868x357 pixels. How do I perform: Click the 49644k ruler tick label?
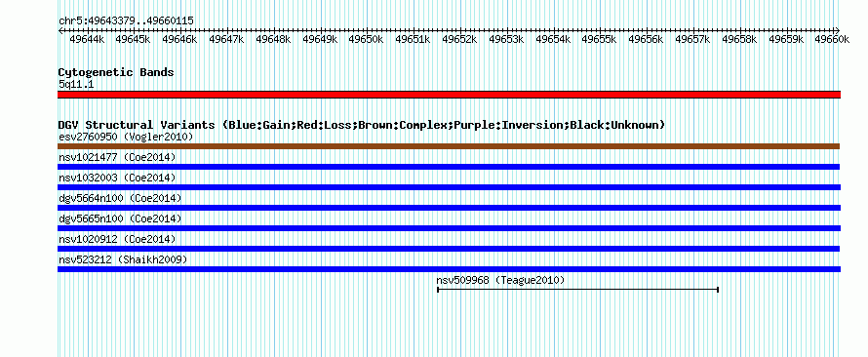coord(87,39)
